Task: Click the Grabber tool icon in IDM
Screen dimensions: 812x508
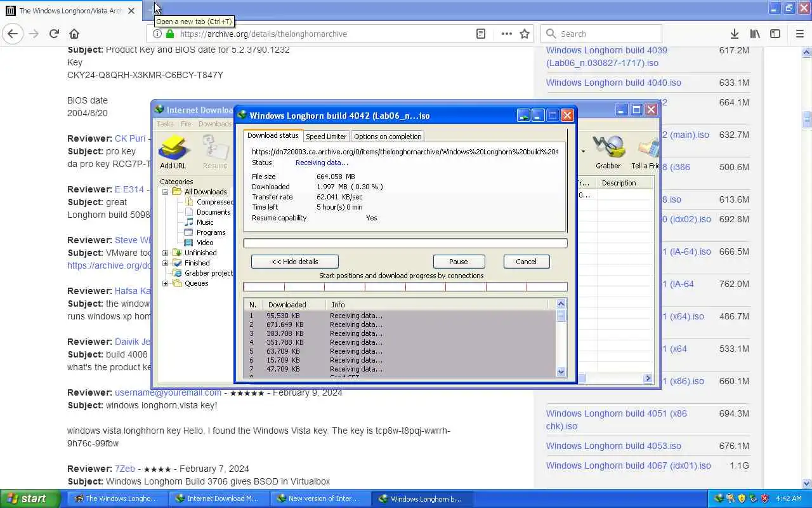Action: click(x=608, y=147)
